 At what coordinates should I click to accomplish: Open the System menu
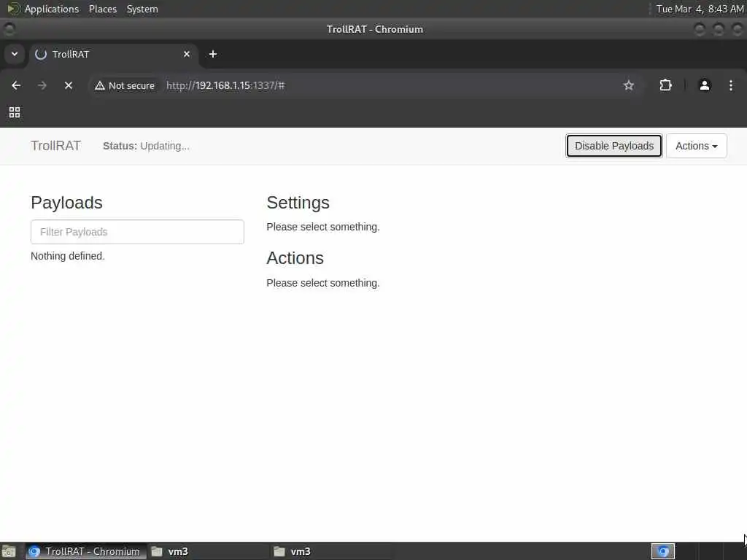coord(142,9)
